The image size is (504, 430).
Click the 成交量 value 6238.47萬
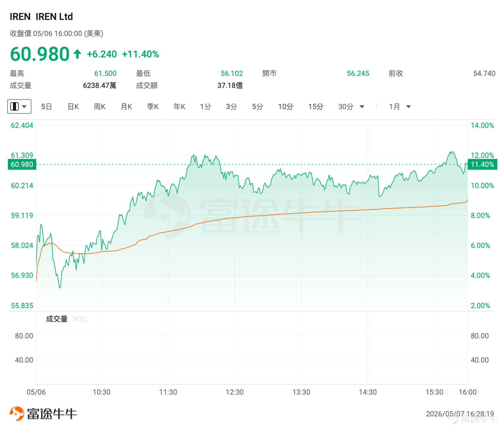click(x=100, y=85)
